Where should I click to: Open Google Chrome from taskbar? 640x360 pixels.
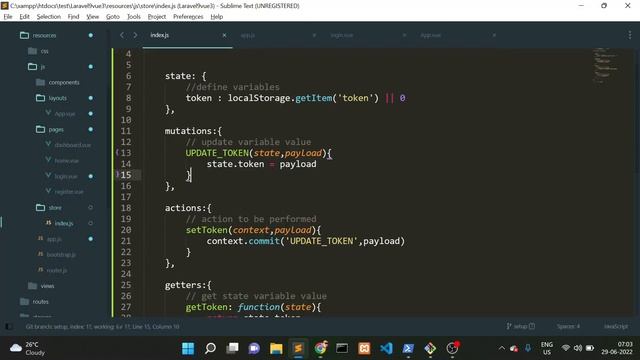point(320,348)
